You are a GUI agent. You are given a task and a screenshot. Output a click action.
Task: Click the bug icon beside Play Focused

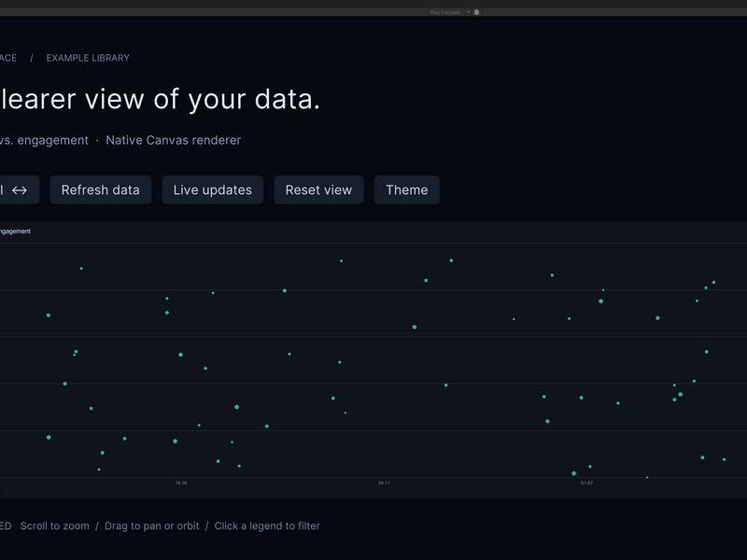coord(476,12)
